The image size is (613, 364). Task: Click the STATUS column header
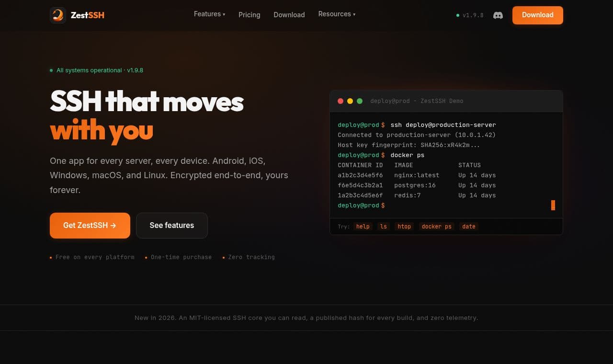pyautogui.click(x=469, y=165)
